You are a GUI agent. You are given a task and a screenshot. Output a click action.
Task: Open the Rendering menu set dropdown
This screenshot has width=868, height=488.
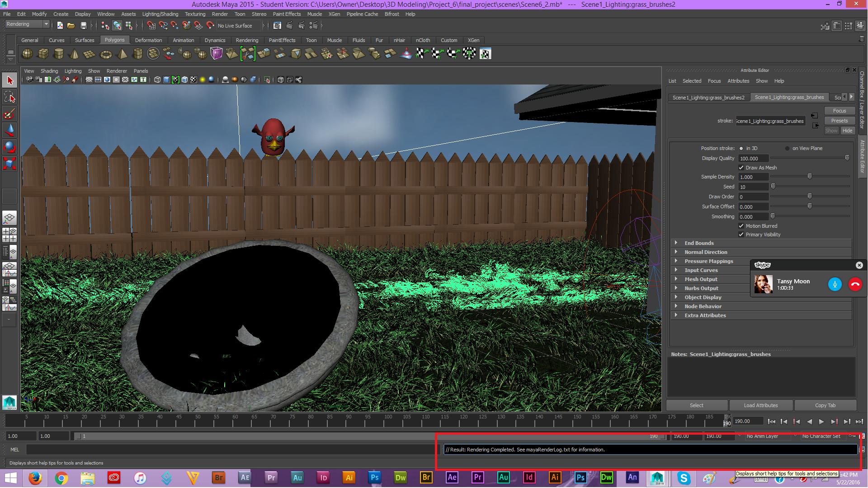[x=27, y=24]
